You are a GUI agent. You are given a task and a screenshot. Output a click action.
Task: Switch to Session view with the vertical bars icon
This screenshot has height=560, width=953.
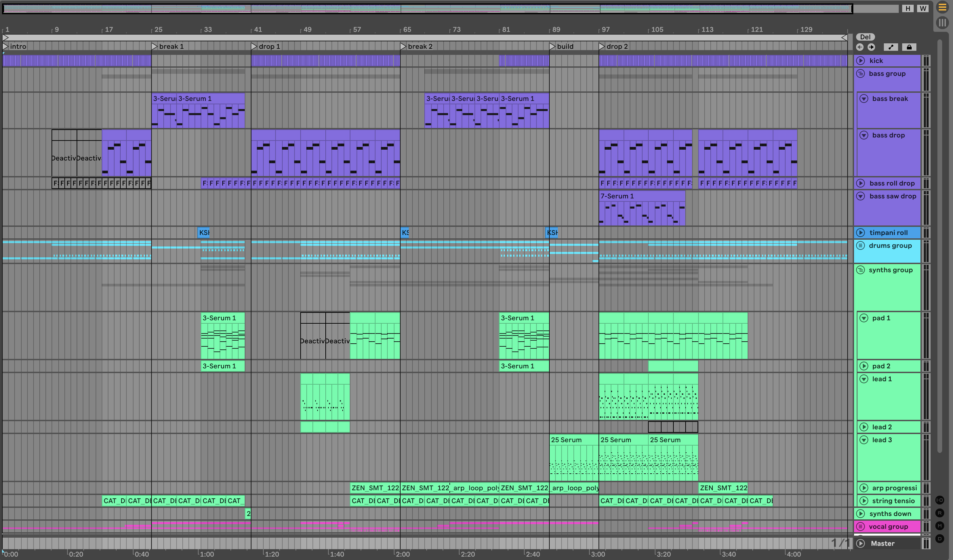pyautogui.click(x=942, y=23)
